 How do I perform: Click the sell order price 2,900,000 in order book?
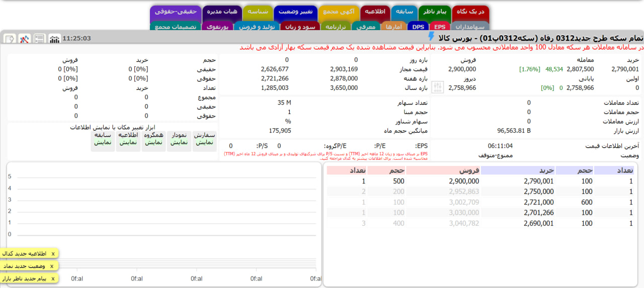(464, 181)
